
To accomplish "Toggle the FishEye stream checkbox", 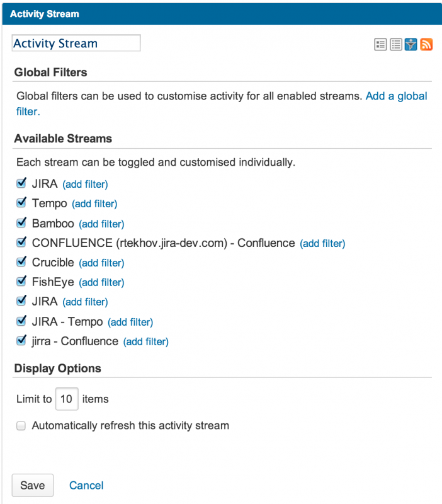I will point(21,282).
